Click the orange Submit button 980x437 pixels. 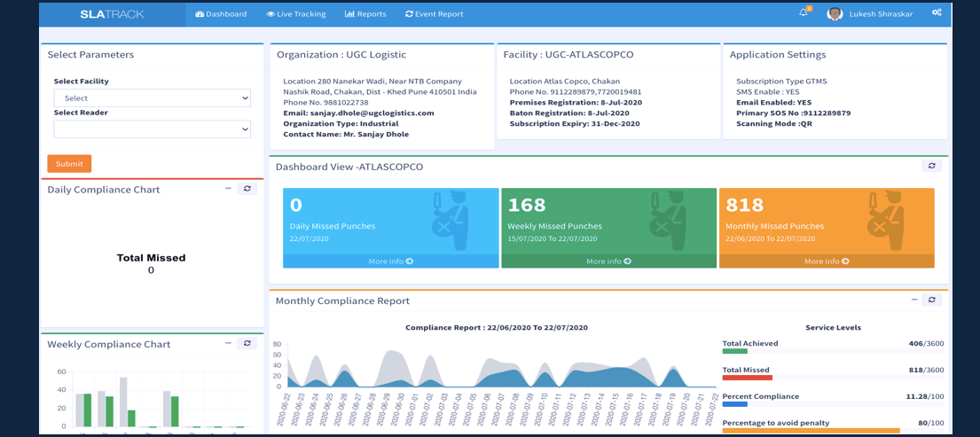[x=69, y=164]
